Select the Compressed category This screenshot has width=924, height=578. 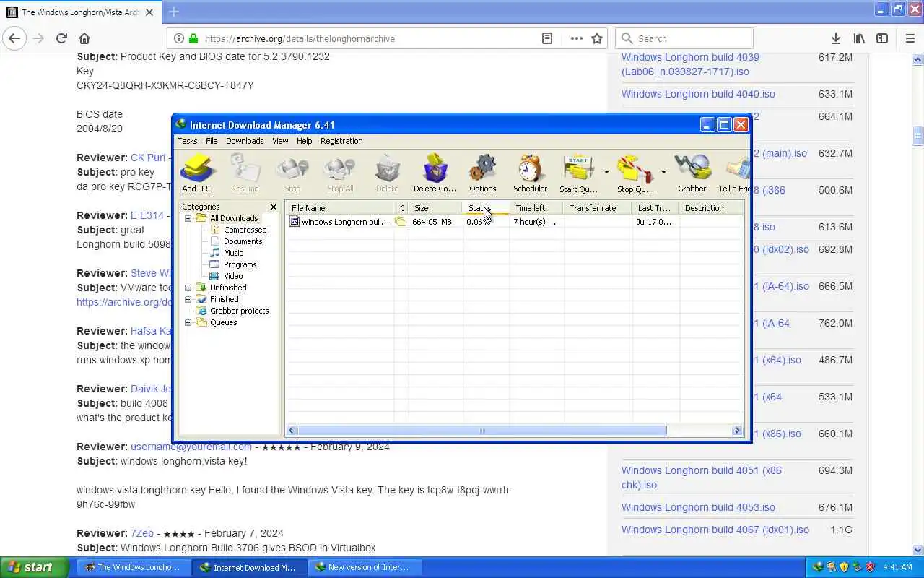tap(245, 230)
